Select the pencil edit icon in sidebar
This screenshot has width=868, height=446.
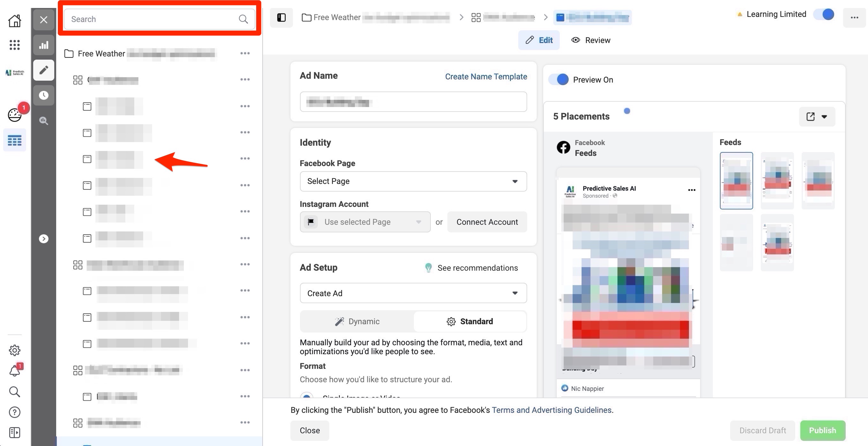[x=43, y=70]
